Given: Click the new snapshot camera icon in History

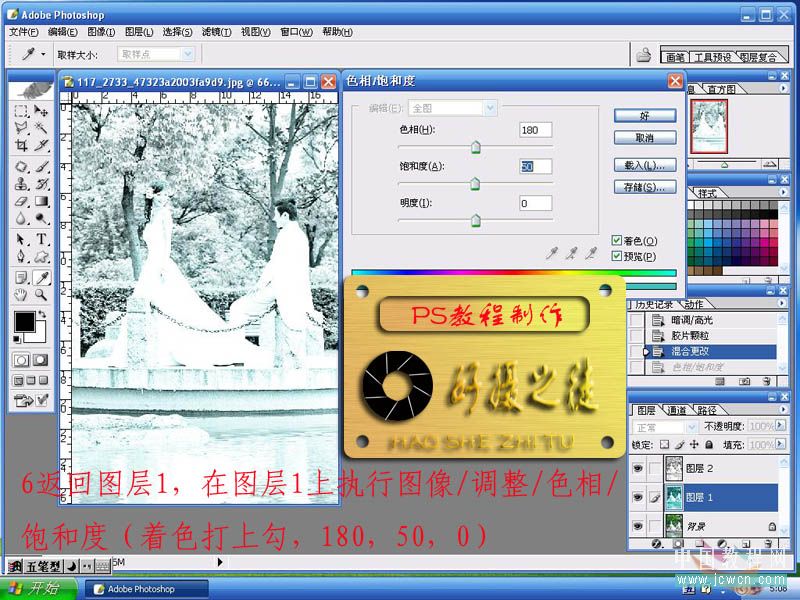Looking at the screenshot, I should (x=745, y=381).
